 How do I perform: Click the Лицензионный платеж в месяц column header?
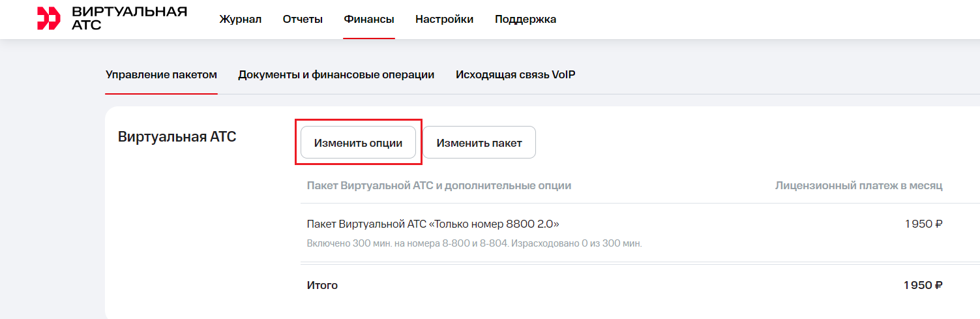pos(859,186)
